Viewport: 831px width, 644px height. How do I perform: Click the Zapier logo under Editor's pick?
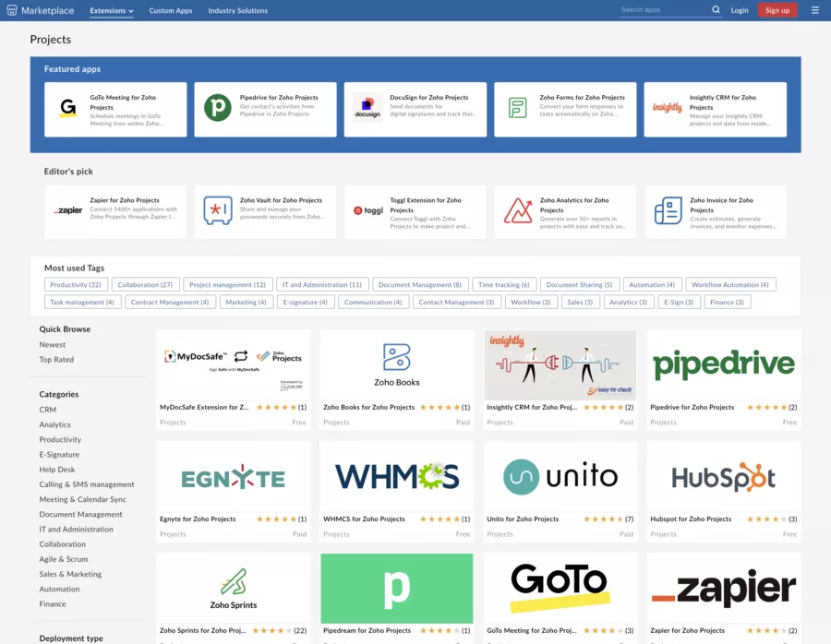(66, 211)
